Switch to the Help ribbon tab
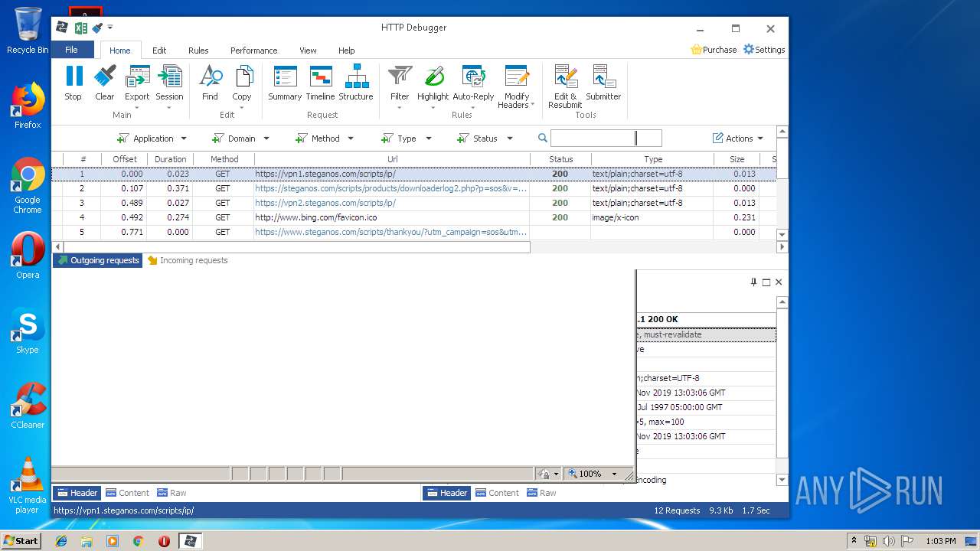The height and width of the screenshot is (551, 980). (x=347, y=51)
